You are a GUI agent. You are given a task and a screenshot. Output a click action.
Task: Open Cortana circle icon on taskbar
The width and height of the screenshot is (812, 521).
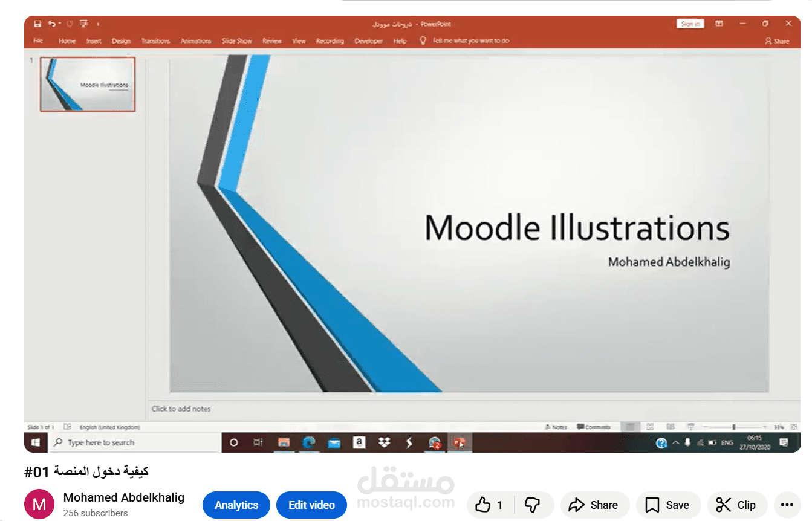point(233,442)
